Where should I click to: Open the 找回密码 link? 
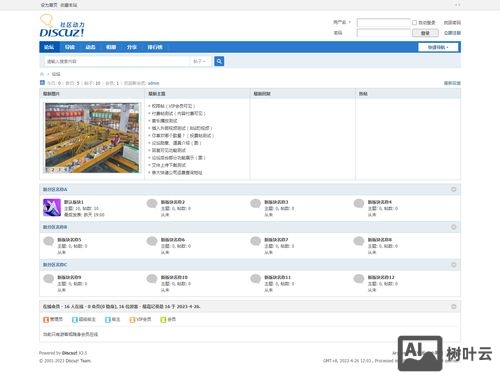pyautogui.click(x=452, y=23)
